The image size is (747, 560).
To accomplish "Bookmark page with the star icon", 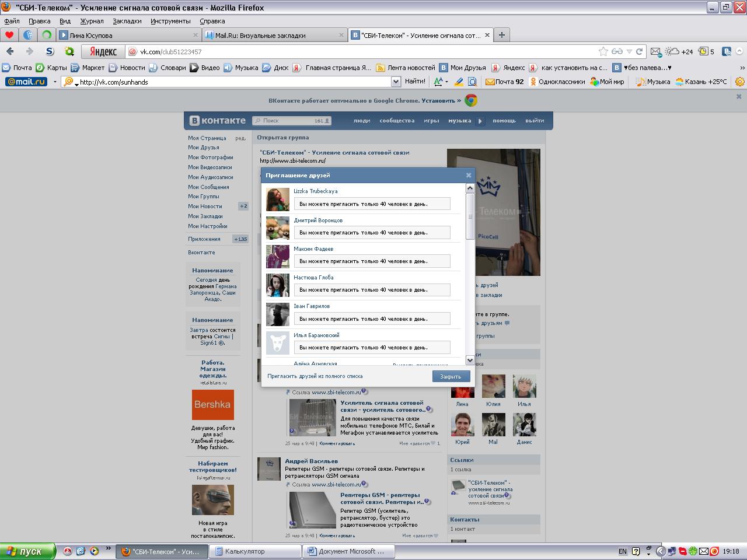I will (603, 51).
